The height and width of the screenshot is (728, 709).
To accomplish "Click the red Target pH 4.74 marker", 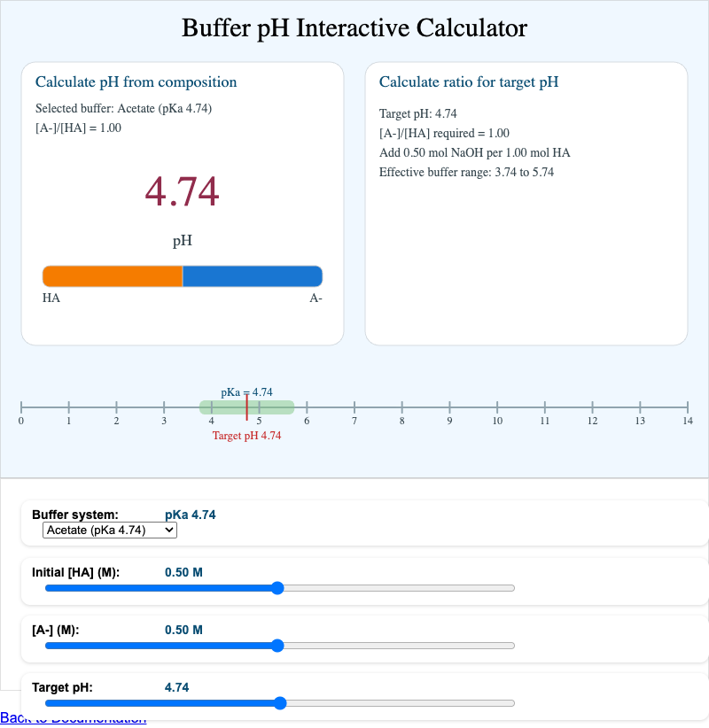I will point(246,436).
